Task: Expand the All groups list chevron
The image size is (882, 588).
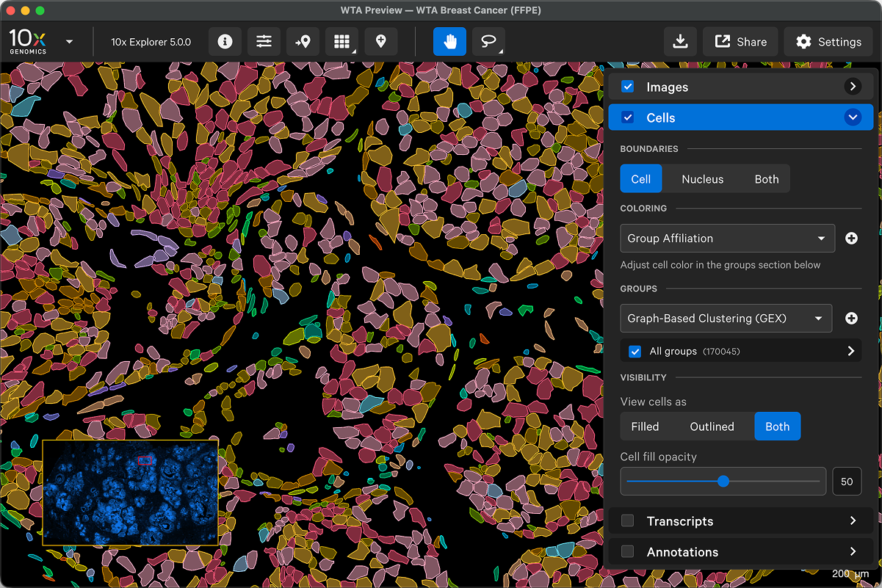Action: point(851,352)
